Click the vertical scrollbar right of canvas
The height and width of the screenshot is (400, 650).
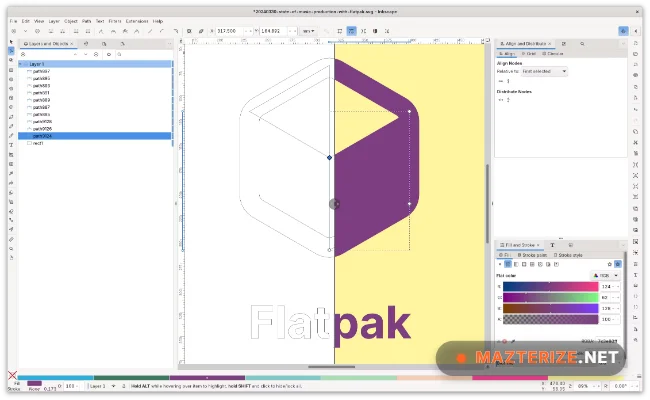point(488,203)
